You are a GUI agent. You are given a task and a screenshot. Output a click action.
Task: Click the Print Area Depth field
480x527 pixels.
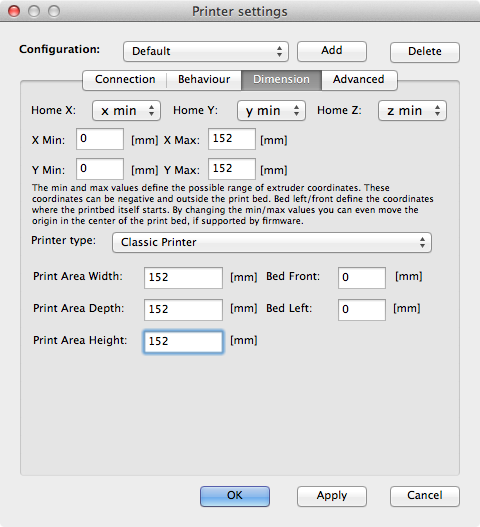(x=183, y=310)
